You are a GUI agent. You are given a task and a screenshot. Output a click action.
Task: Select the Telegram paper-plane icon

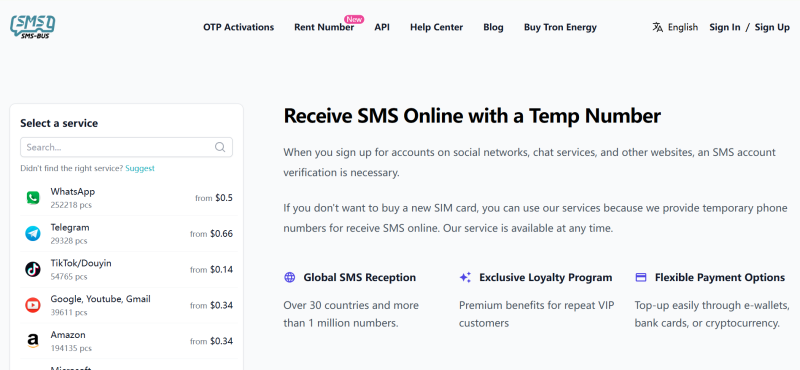(33, 234)
